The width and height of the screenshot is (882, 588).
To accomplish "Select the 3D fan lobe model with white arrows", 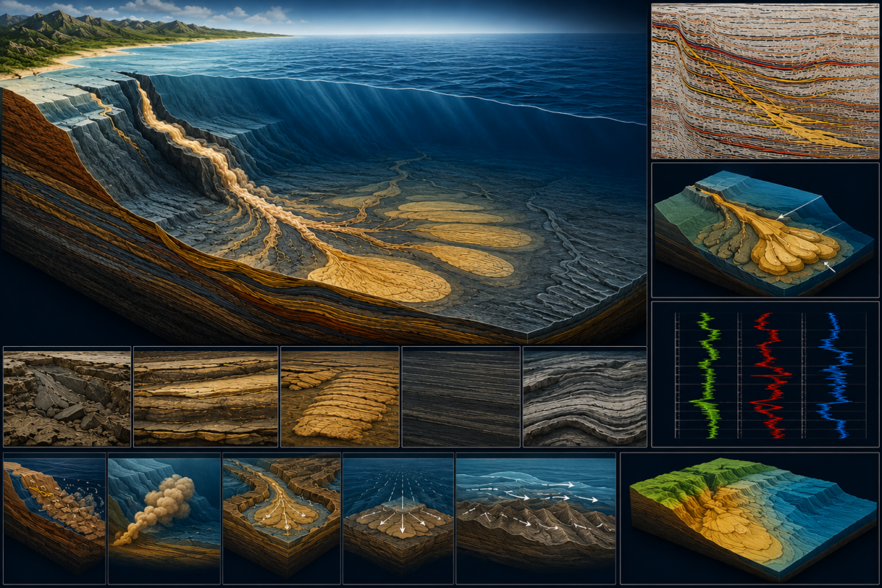I will click(x=765, y=230).
